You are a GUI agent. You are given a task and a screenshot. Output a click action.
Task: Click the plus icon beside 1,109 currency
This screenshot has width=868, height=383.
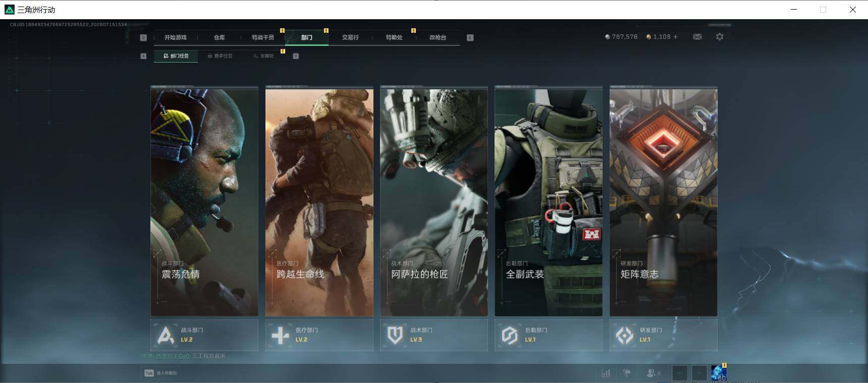676,37
